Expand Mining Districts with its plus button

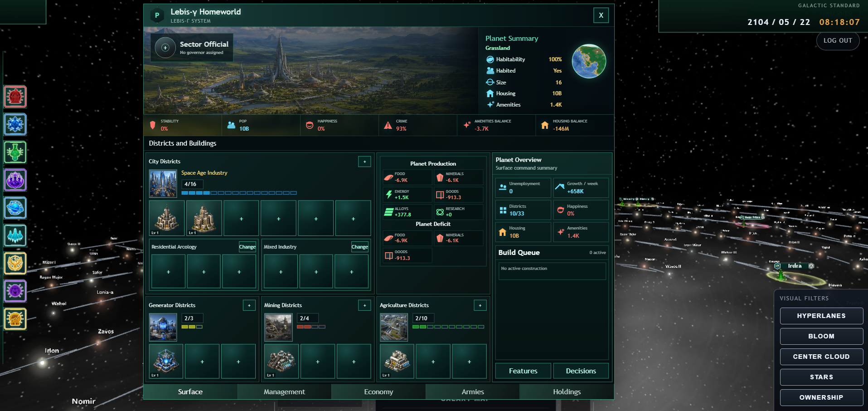pos(364,305)
